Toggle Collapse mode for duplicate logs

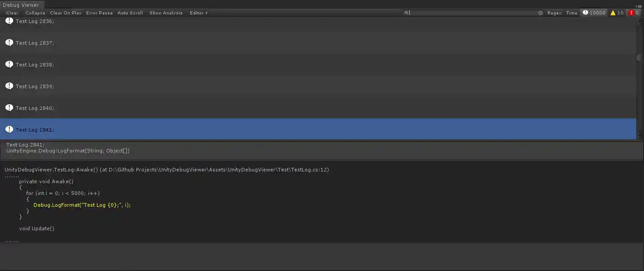pyautogui.click(x=35, y=13)
